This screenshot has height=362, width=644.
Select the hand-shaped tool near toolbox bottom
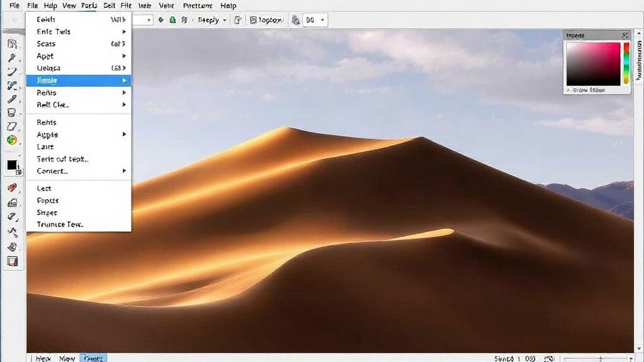[x=12, y=246]
